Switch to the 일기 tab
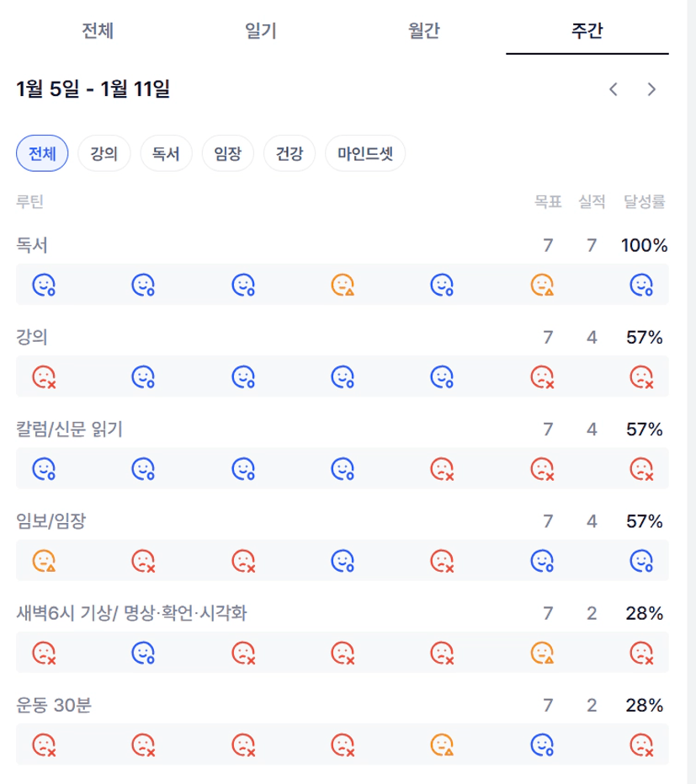The width and height of the screenshot is (696, 784). [x=261, y=31]
